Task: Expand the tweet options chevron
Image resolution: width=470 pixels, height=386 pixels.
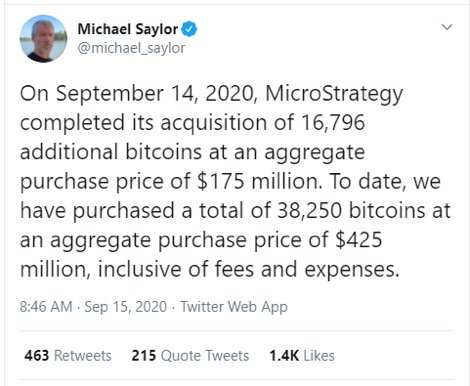Action: point(447,27)
